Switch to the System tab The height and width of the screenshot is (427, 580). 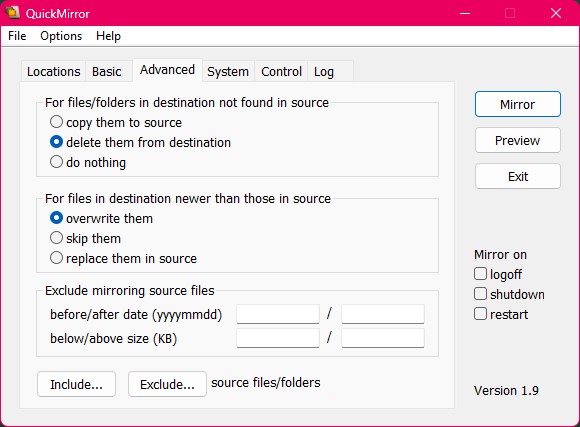pyautogui.click(x=228, y=71)
